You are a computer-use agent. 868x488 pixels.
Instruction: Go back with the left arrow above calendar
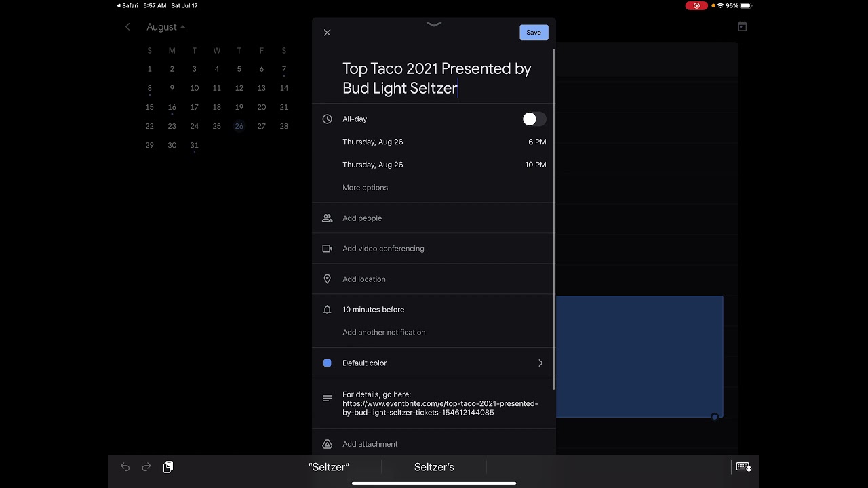tap(127, 27)
